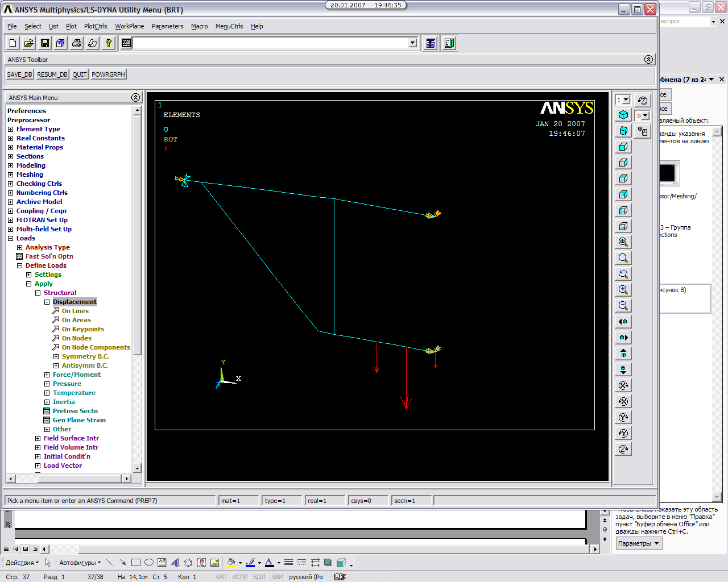The image size is (728, 582).
Task: Click the Pan Model Left icon
Action: (x=623, y=322)
